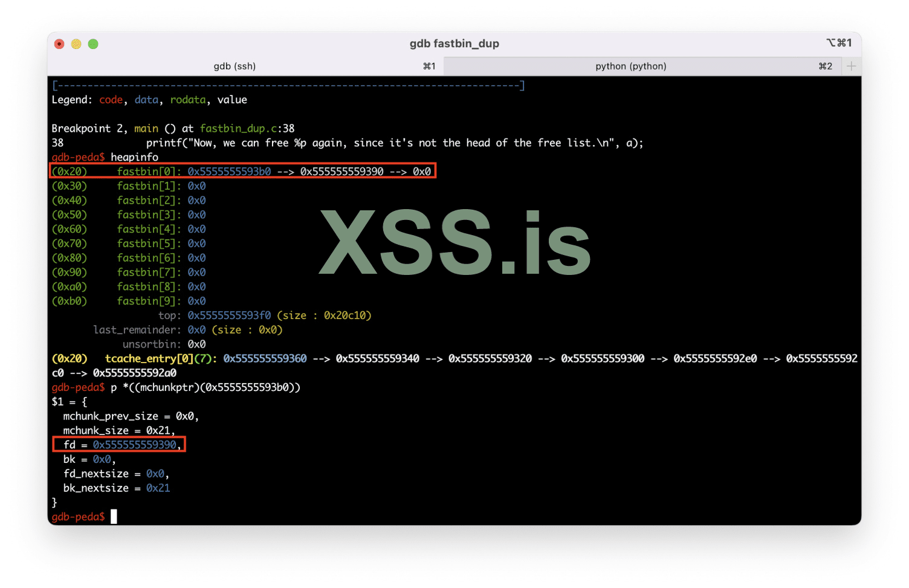Minimize the terminal window with yellow button
This screenshot has width=909, height=588.
point(76,44)
